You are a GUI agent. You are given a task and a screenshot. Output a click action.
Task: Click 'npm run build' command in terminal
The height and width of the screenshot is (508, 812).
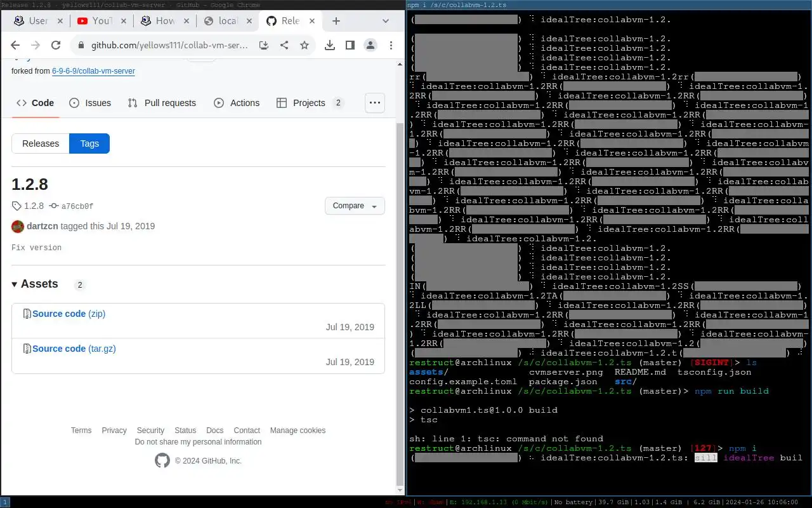pos(731,391)
